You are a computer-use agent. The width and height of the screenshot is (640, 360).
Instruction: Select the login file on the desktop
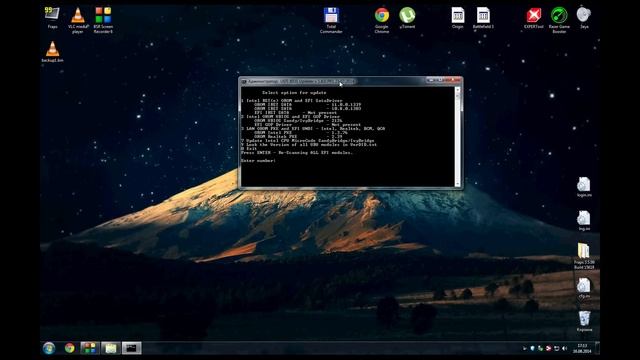(584, 187)
